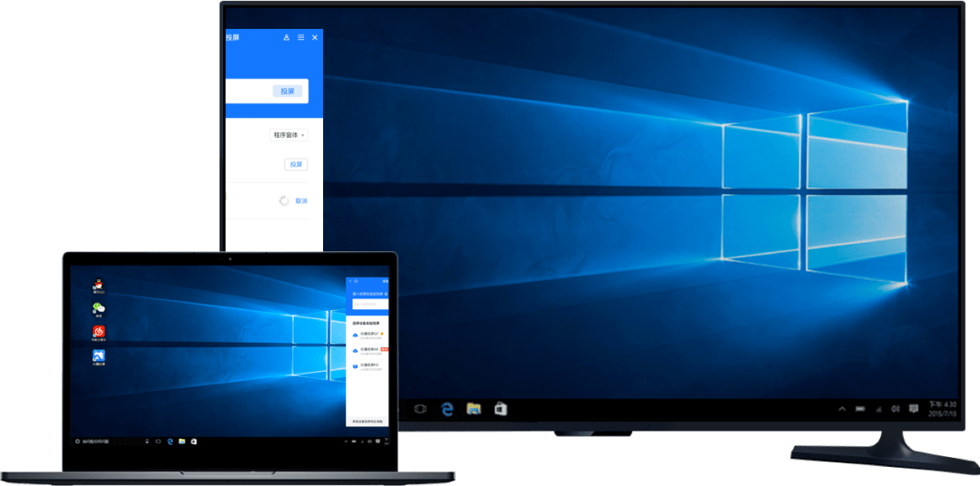Click the clock showing 4:30 on the TV

943,409
